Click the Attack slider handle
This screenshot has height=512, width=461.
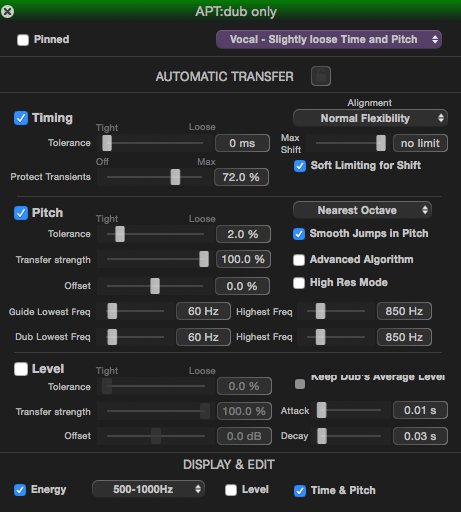[x=321, y=410]
